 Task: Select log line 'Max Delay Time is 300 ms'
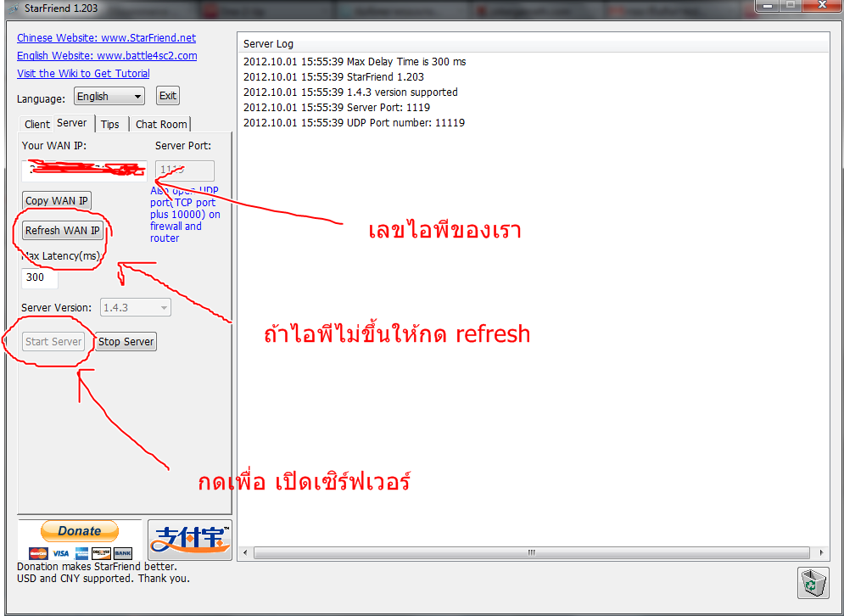[355, 61]
